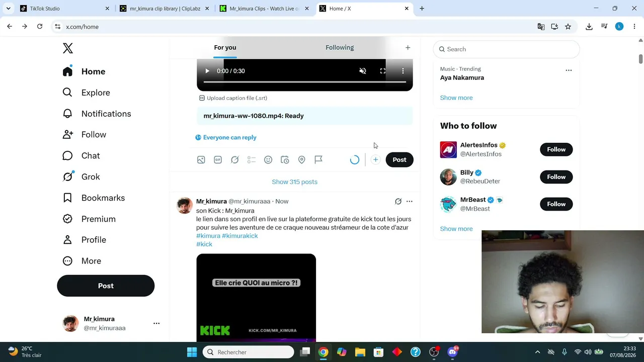This screenshot has width=644, height=362.
Task: Open Follow in the sidebar
Action: pos(84,135)
